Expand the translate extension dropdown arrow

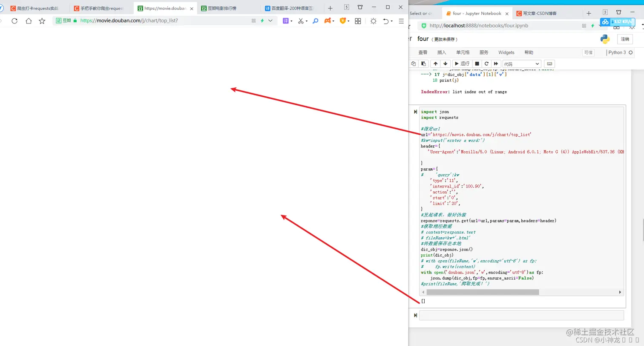(291, 21)
